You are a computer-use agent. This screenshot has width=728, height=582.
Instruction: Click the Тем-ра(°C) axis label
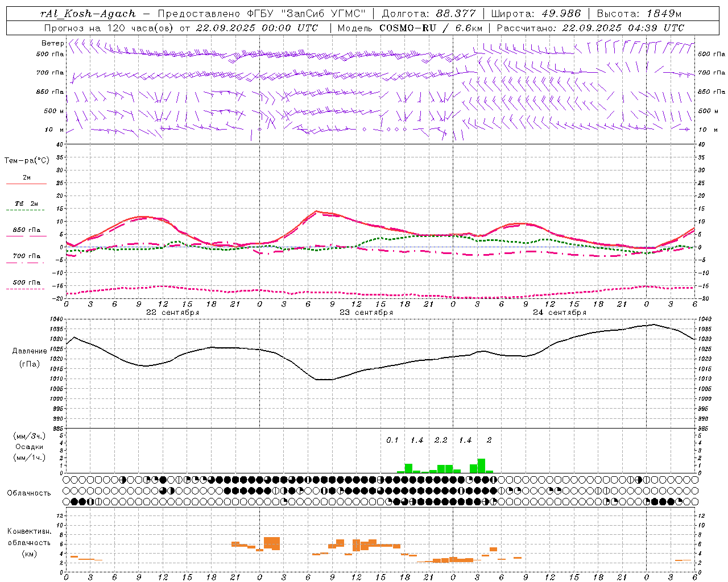click(27, 160)
